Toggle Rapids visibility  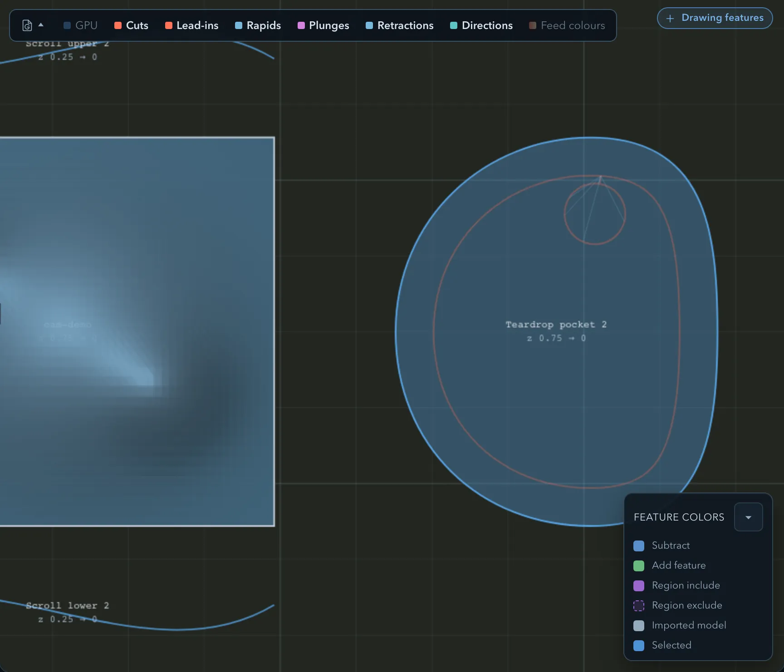click(x=258, y=25)
